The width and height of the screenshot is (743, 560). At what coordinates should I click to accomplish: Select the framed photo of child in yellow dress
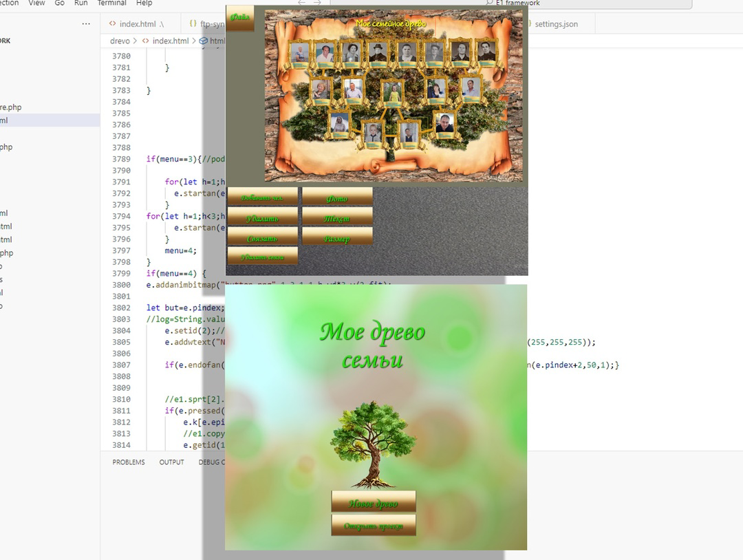394,92
